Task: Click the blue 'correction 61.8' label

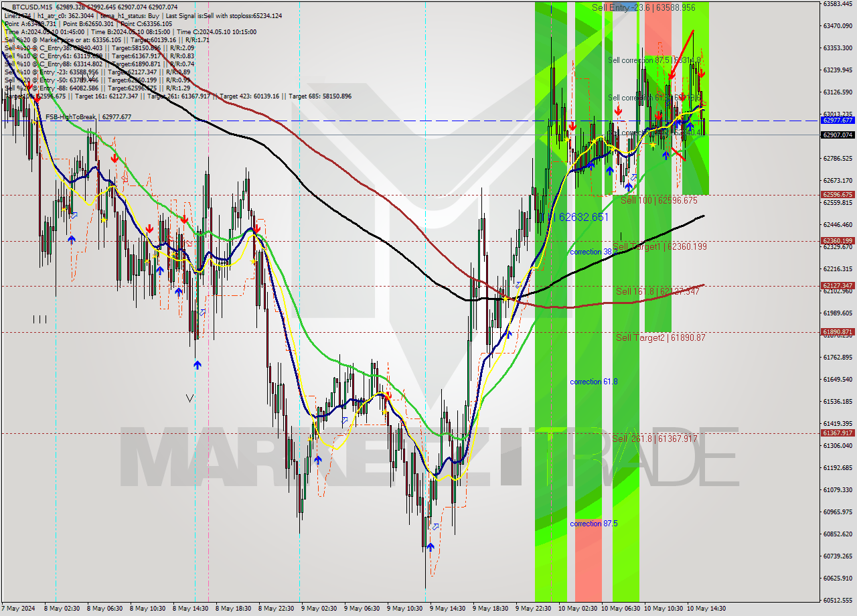Action: pos(594,382)
